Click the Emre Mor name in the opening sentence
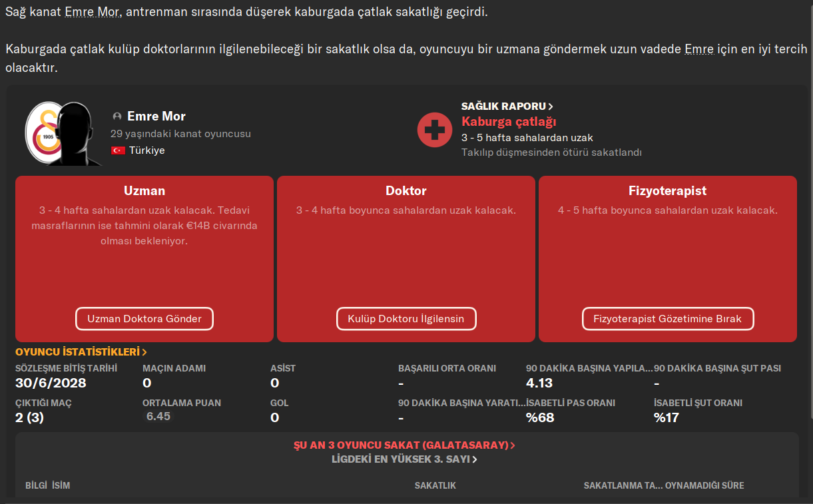Screen dimensions: 813x504 click(93, 13)
